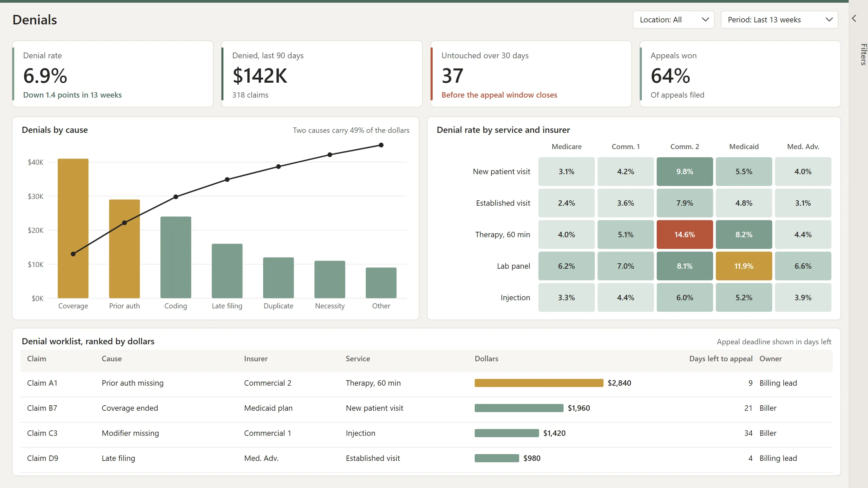The height and width of the screenshot is (488, 868).
Task: Click the 14.6% Therapy Comm. 2 heatmap cell
Action: pos(685,235)
